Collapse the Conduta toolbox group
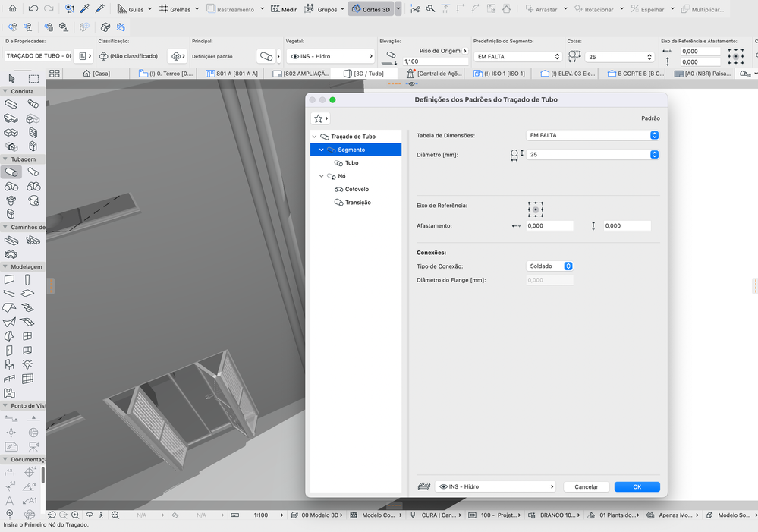Screen dimensions: 758x532 (5, 91)
